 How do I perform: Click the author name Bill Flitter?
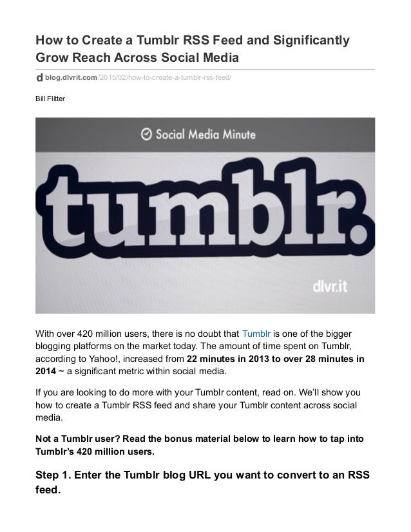50,99
